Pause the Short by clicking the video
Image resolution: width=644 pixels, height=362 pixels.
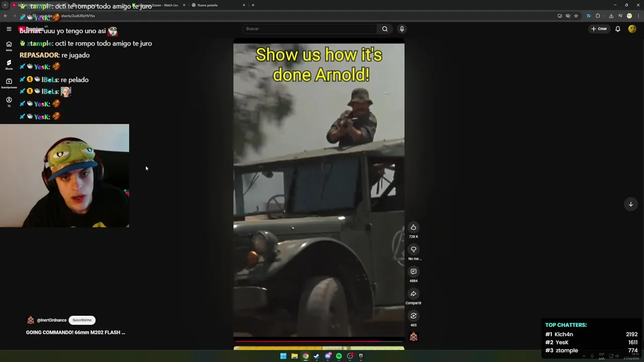click(319, 191)
